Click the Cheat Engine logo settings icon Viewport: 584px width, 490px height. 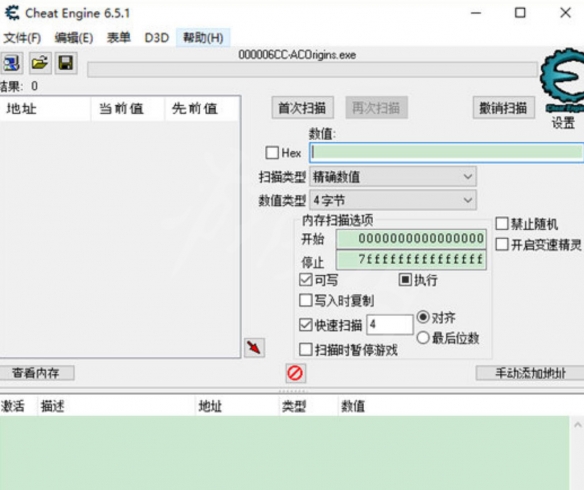562,81
